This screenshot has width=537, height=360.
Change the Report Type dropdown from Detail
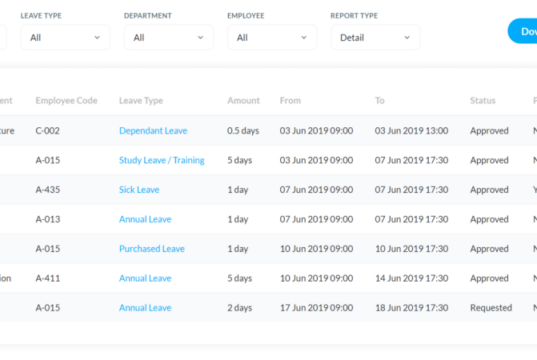click(375, 37)
